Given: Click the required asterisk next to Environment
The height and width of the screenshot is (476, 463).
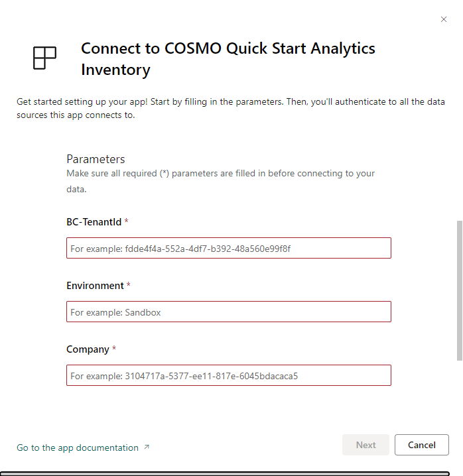Looking at the screenshot, I should pyautogui.click(x=129, y=286).
